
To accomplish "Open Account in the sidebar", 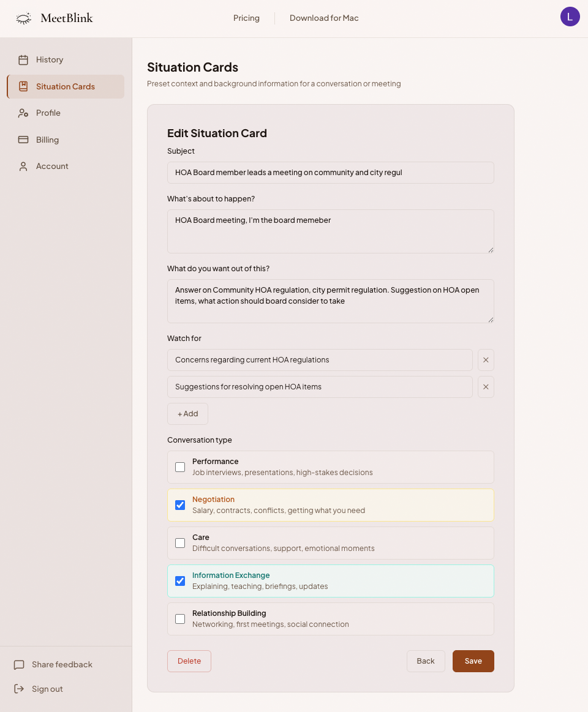I will tap(66, 166).
